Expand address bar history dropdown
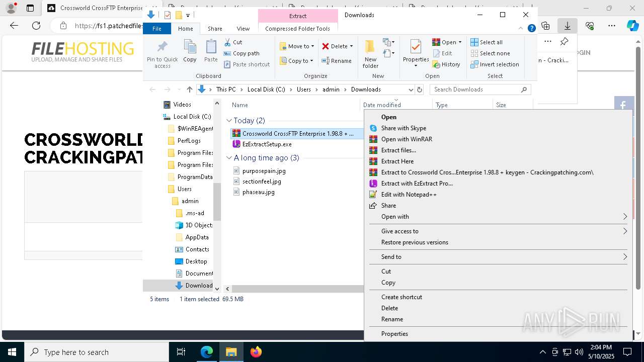 click(411, 89)
